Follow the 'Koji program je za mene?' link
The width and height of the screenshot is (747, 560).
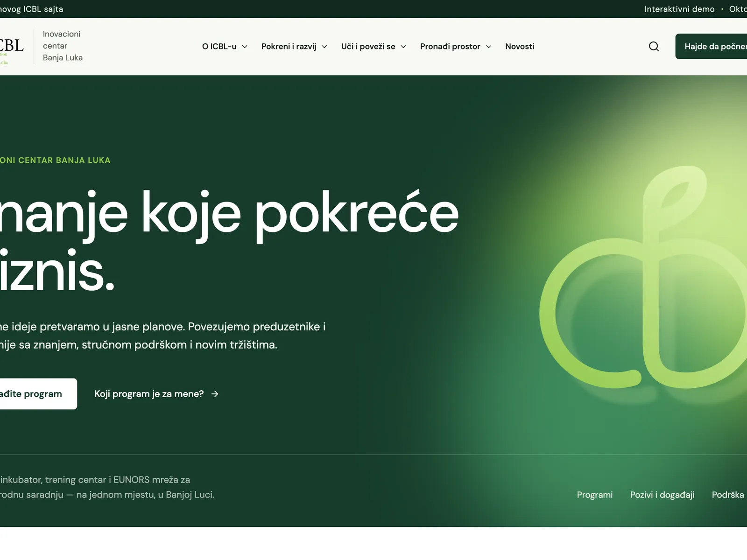[156, 394]
